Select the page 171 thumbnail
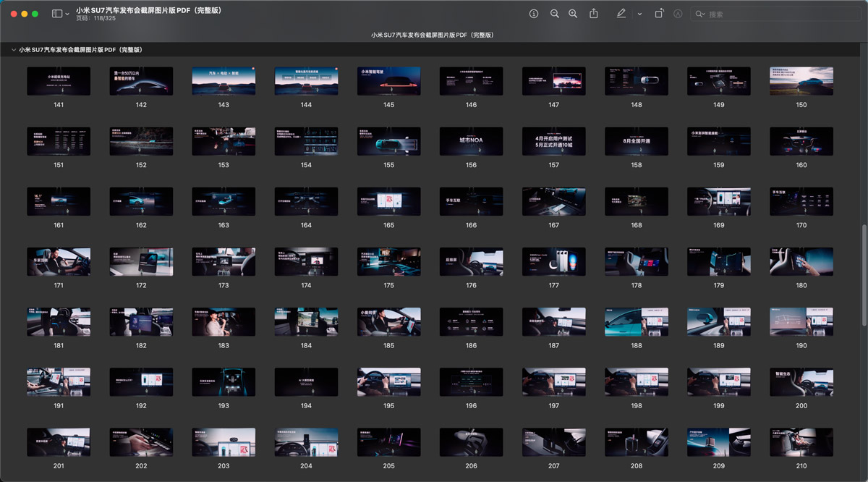The height and width of the screenshot is (482, 868). point(59,261)
